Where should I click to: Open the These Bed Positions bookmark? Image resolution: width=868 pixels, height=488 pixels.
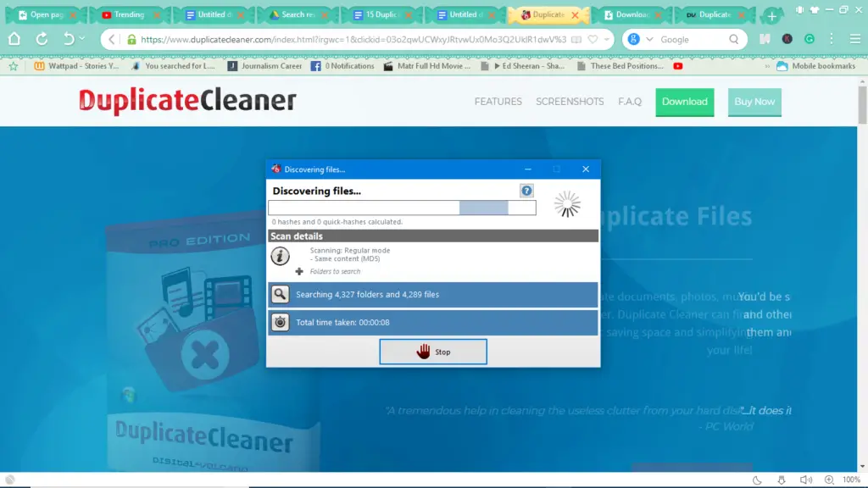tap(620, 66)
